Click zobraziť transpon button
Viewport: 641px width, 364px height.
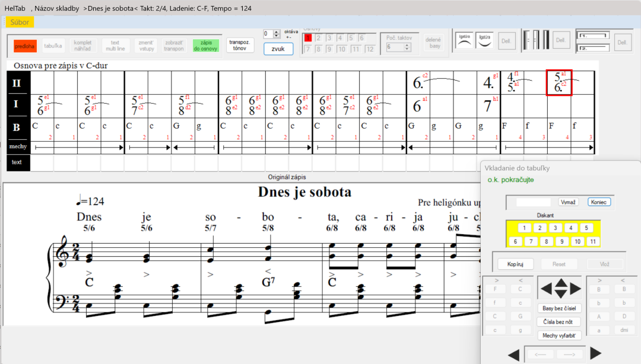(x=174, y=45)
